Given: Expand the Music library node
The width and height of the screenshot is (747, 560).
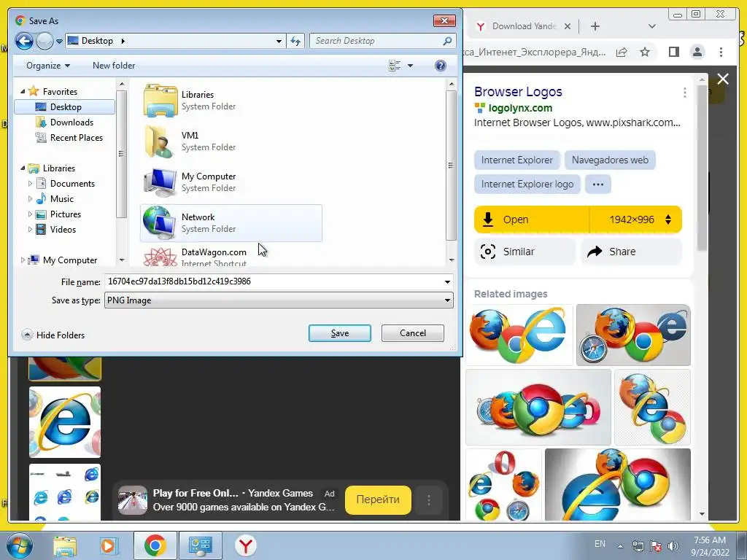Looking at the screenshot, I should (30, 198).
